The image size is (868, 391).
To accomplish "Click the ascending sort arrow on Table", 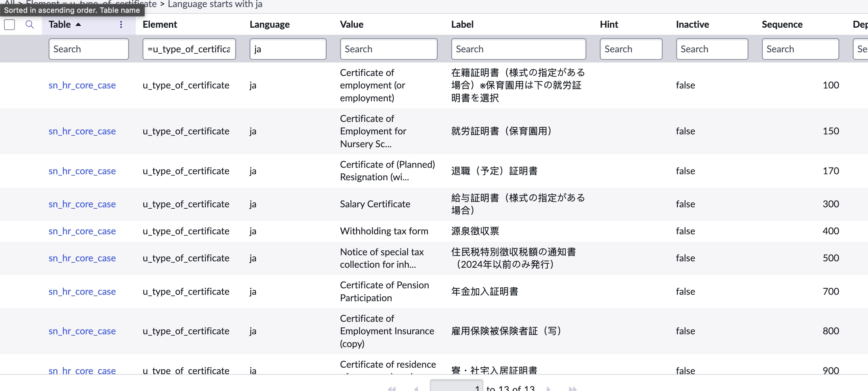I will [78, 24].
